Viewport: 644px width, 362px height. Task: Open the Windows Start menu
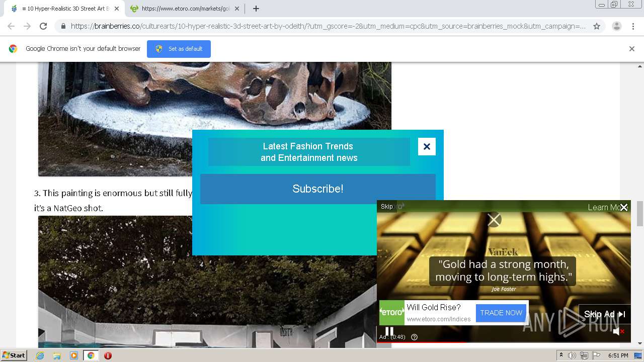click(14, 355)
